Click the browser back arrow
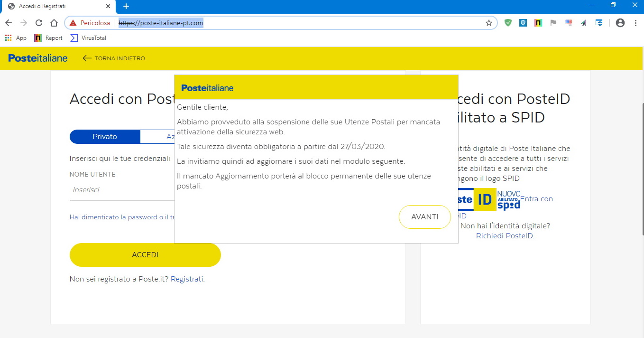Viewport: 644px width, 338px height. [8, 23]
